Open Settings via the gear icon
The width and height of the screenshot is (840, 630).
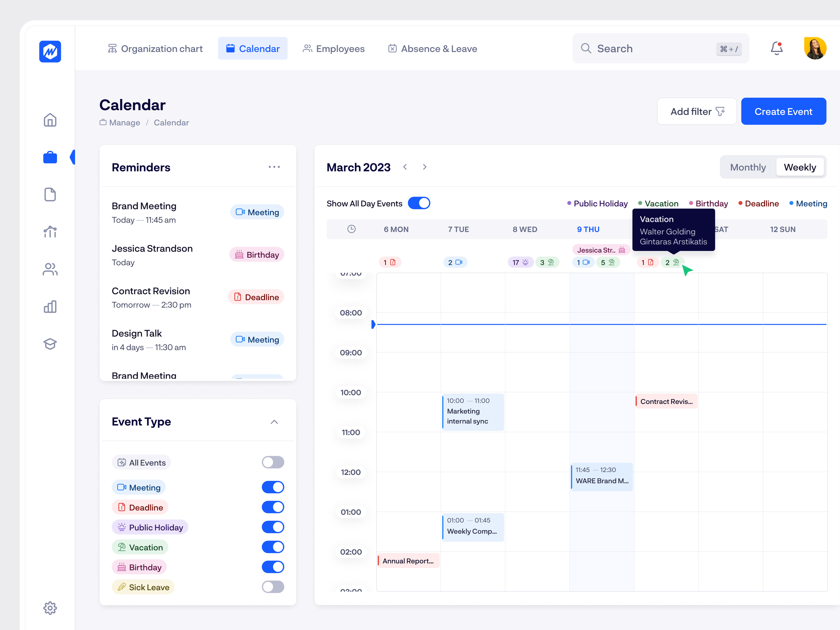[x=50, y=608]
